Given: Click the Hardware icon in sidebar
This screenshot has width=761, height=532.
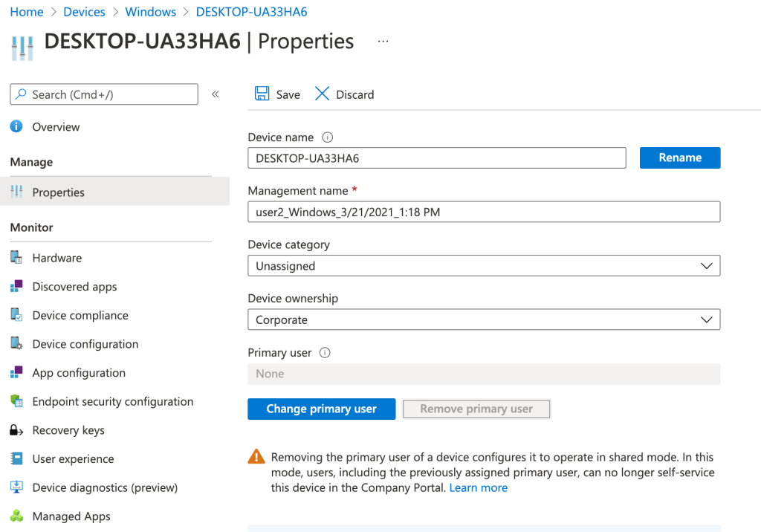Looking at the screenshot, I should click(x=16, y=258).
